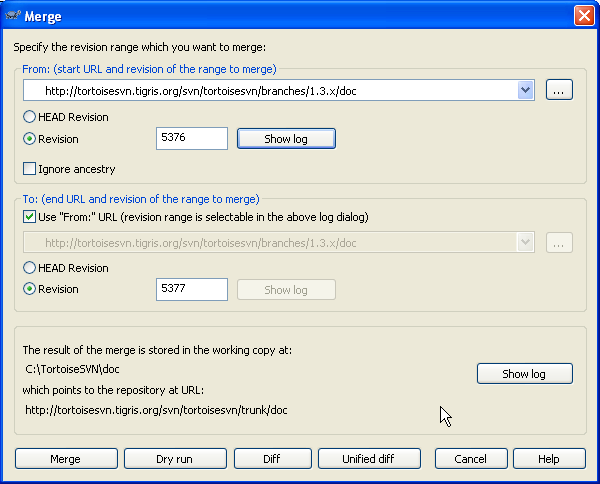Select Revision radio in To section
Viewport: 600px width, 484px height.
pos(30,289)
